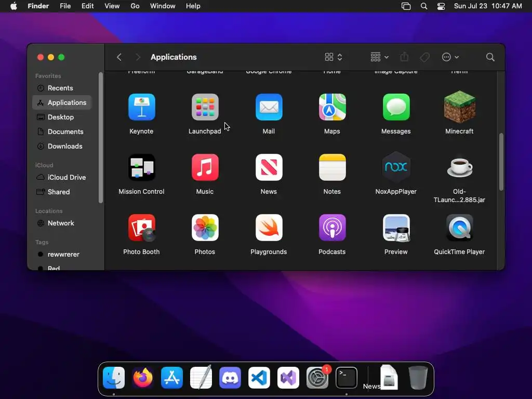Select Applications in the sidebar
Viewport: 532px width, 399px height.
tap(62, 102)
